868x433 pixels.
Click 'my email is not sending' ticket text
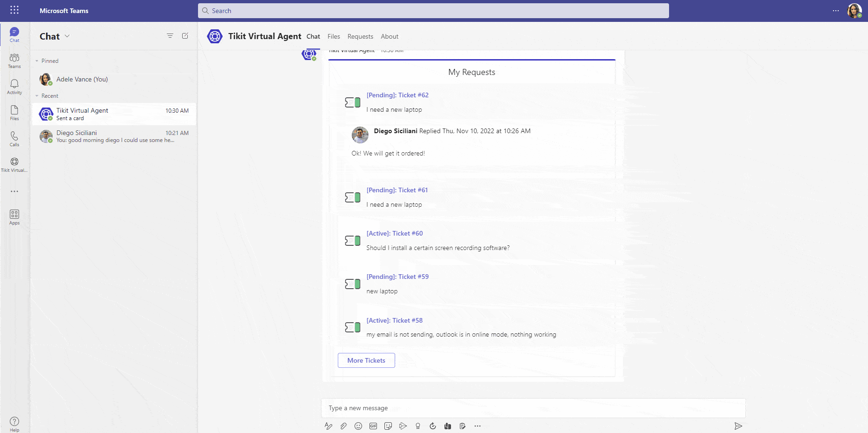click(461, 334)
